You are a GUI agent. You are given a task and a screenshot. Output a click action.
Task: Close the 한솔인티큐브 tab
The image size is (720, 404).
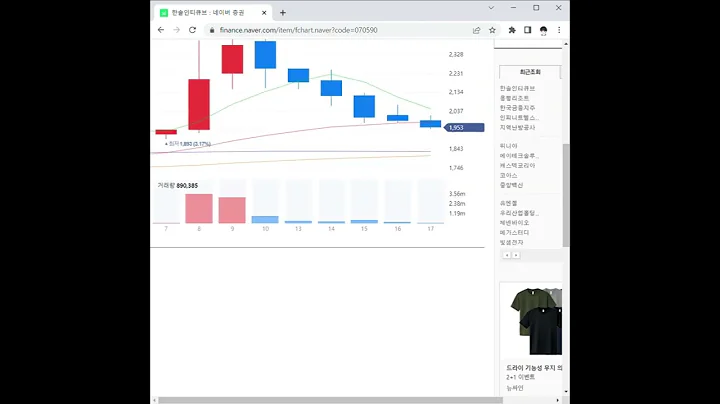pos(264,13)
